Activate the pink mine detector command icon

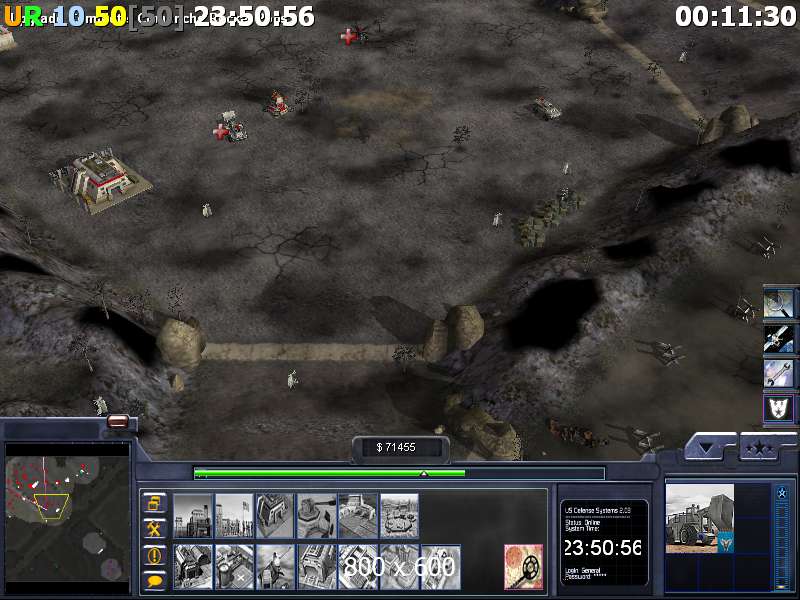(523, 567)
